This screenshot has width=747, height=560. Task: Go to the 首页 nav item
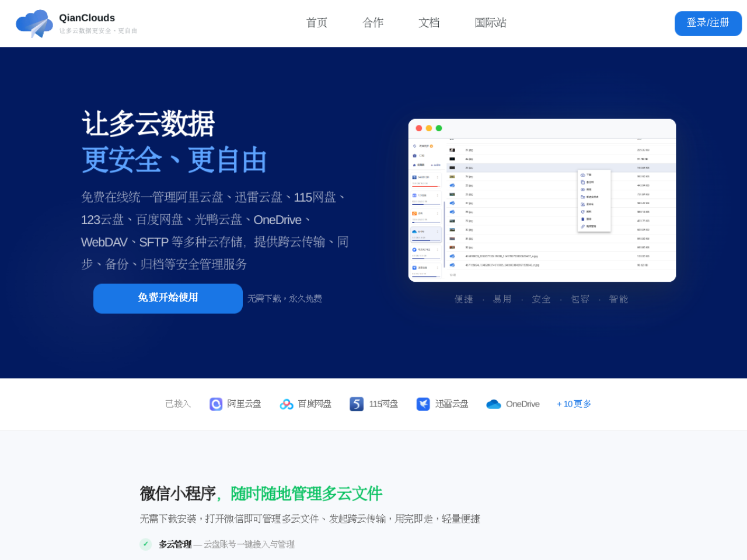pos(317,23)
